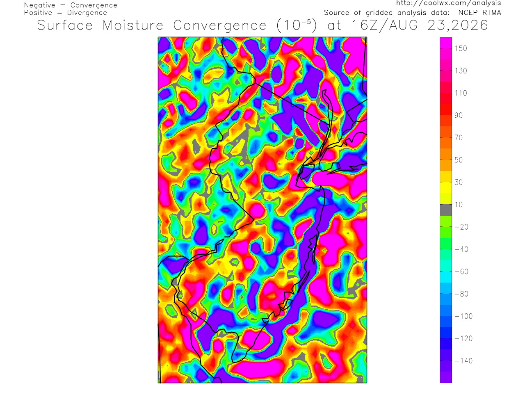The width and height of the screenshot is (525, 420).
Task: Click the coolwx.com/analysis URL text
Action: coord(448,3)
